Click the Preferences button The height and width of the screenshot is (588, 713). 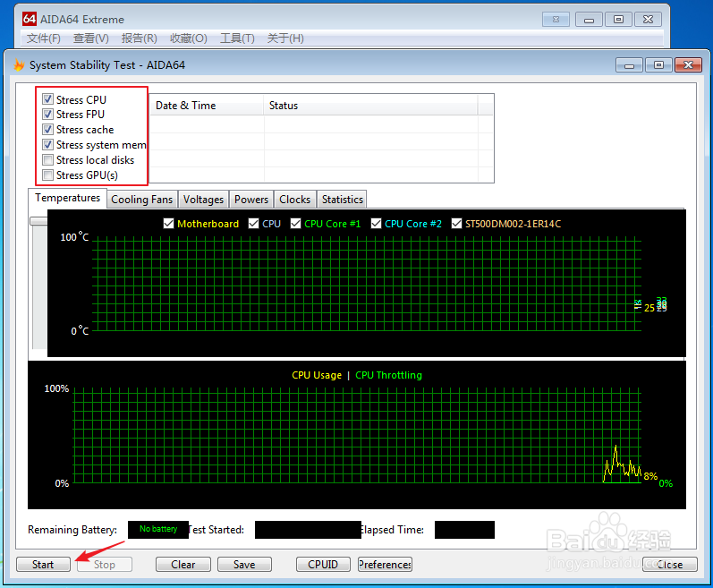385,565
